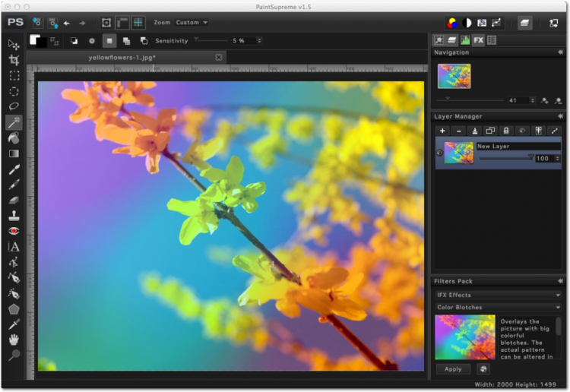
Task: Select the Magic Wand tool
Action: point(14,122)
